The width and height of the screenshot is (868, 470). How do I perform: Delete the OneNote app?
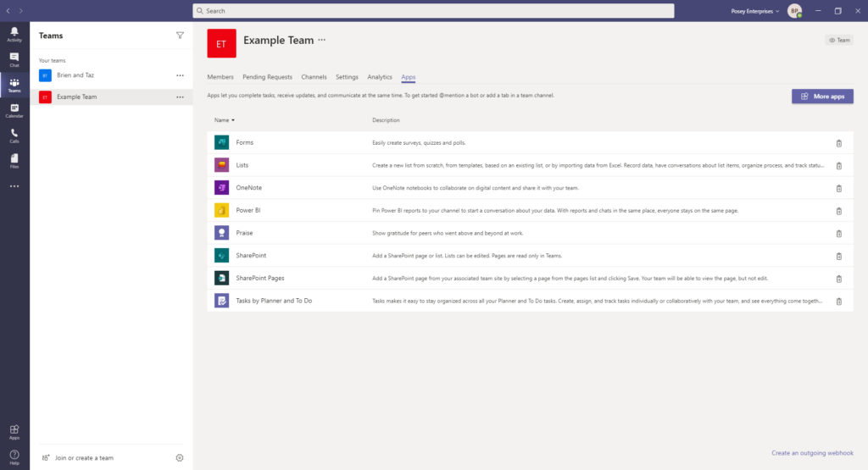(838, 189)
